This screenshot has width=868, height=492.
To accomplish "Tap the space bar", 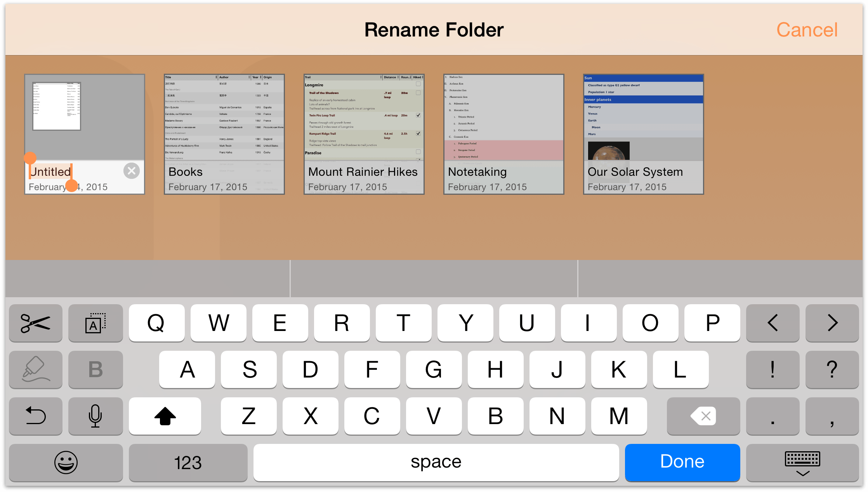I will pyautogui.click(x=436, y=463).
